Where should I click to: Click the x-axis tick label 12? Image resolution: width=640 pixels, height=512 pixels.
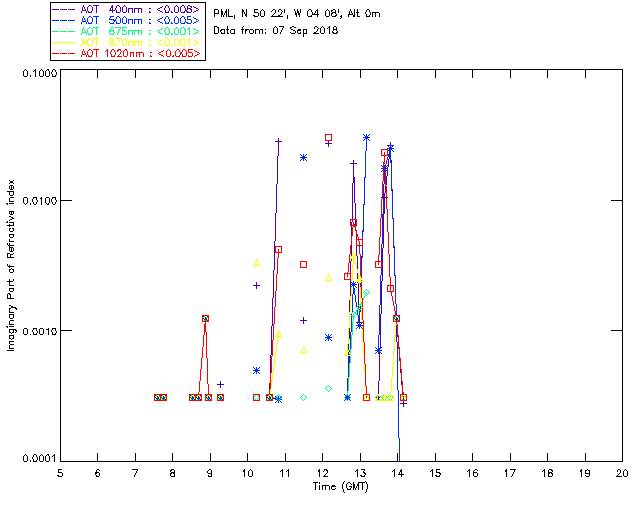coord(322,473)
